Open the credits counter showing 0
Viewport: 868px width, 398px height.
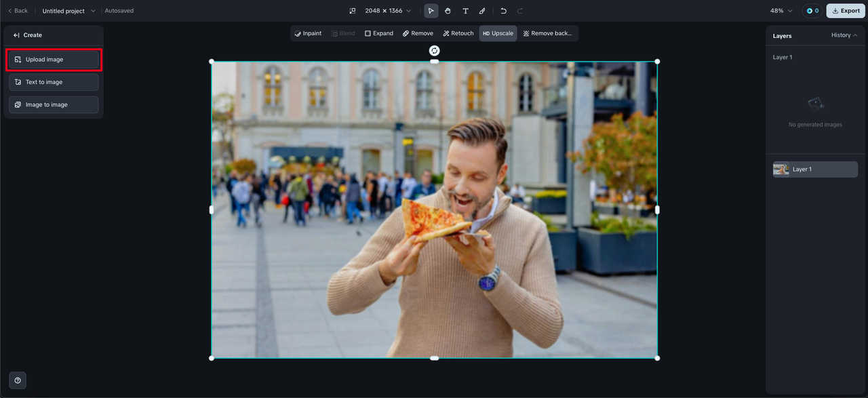(812, 11)
